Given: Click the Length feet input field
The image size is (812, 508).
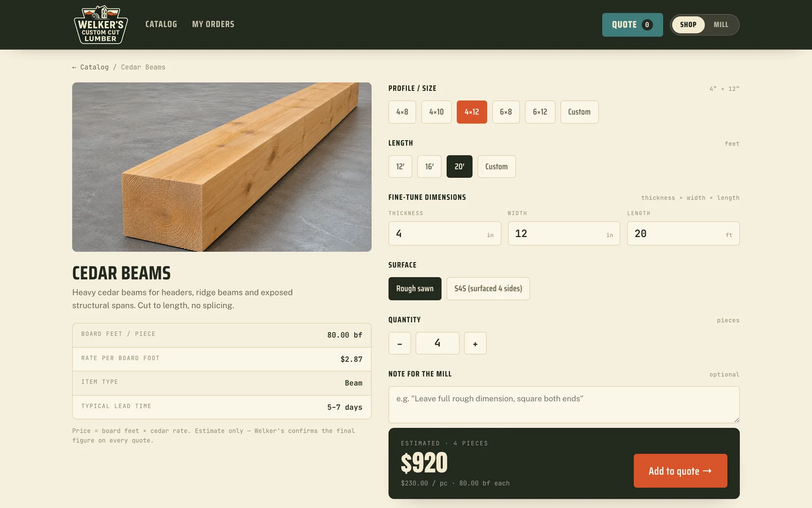Looking at the screenshot, I should [x=683, y=234].
